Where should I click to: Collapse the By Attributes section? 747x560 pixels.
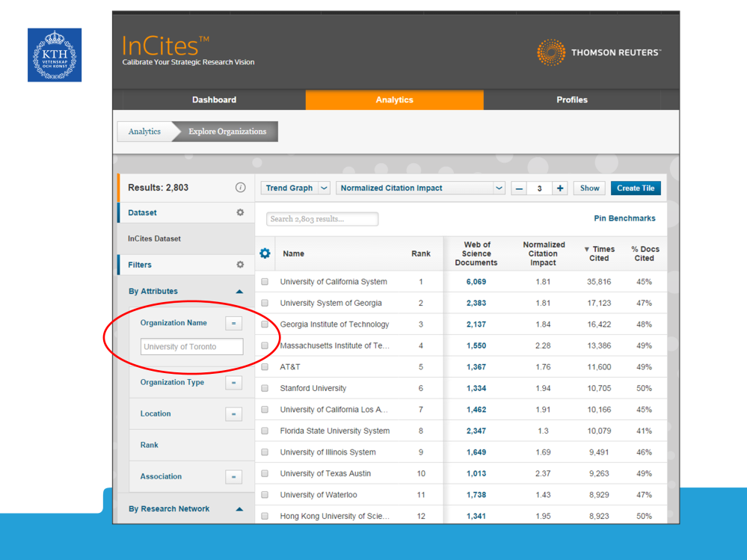tap(239, 292)
